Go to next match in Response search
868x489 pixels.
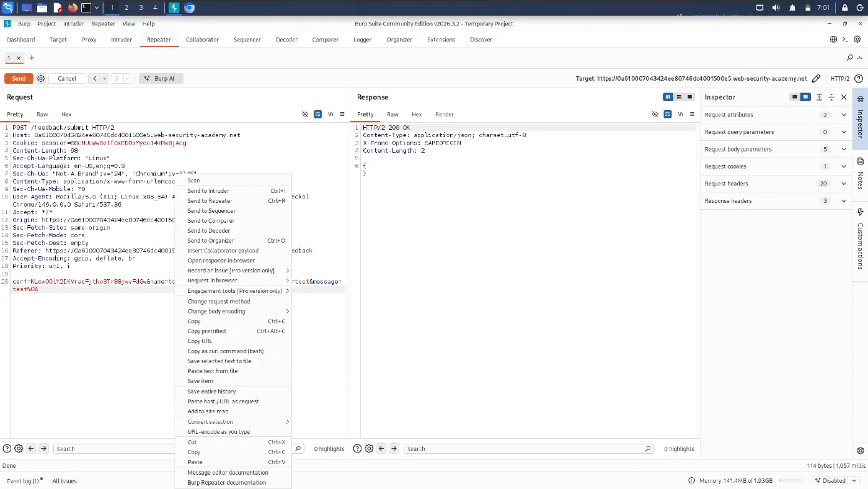[394, 449]
